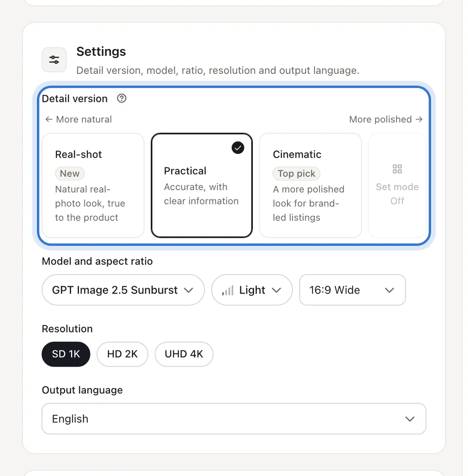The image size is (468, 476).
Task: Open the English output language dropdown
Action: click(x=234, y=419)
